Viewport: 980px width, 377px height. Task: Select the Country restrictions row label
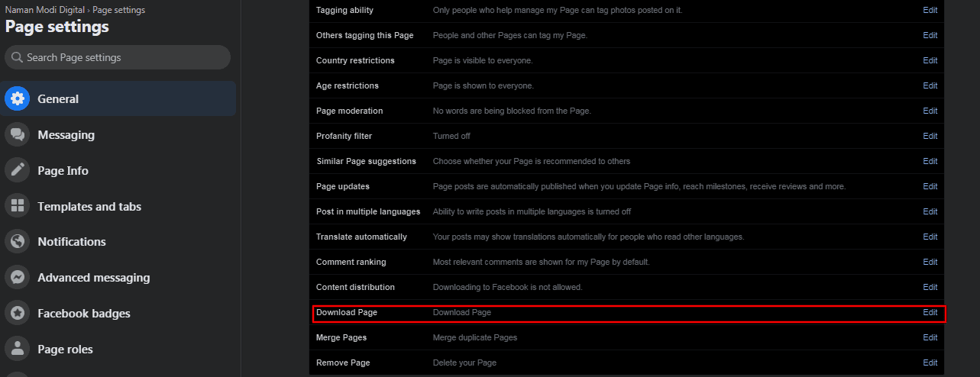(x=355, y=60)
